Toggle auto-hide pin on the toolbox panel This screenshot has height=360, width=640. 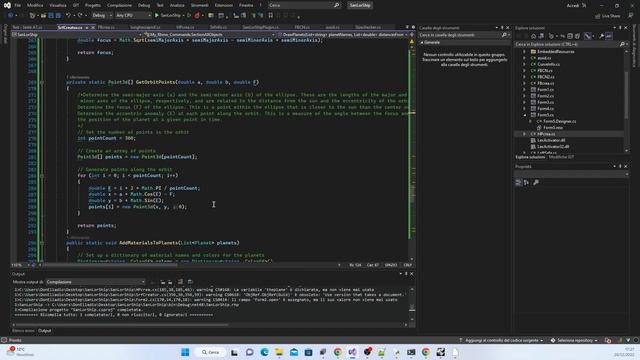click(502, 28)
